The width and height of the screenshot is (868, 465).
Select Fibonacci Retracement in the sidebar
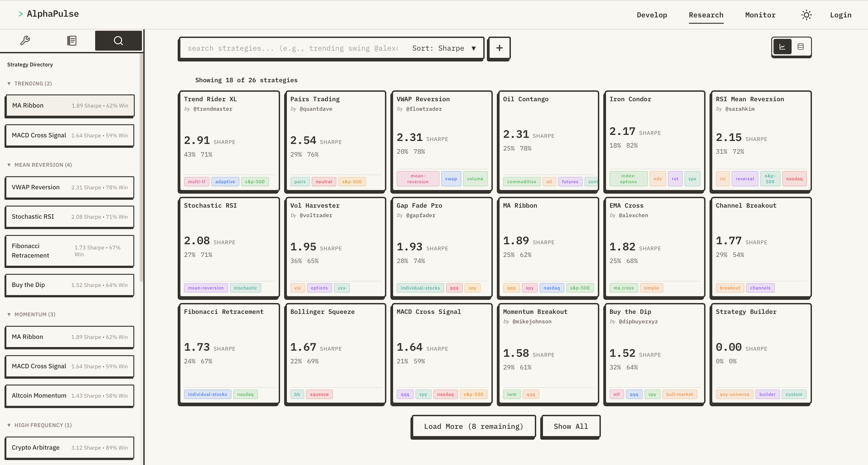pyautogui.click(x=70, y=251)
